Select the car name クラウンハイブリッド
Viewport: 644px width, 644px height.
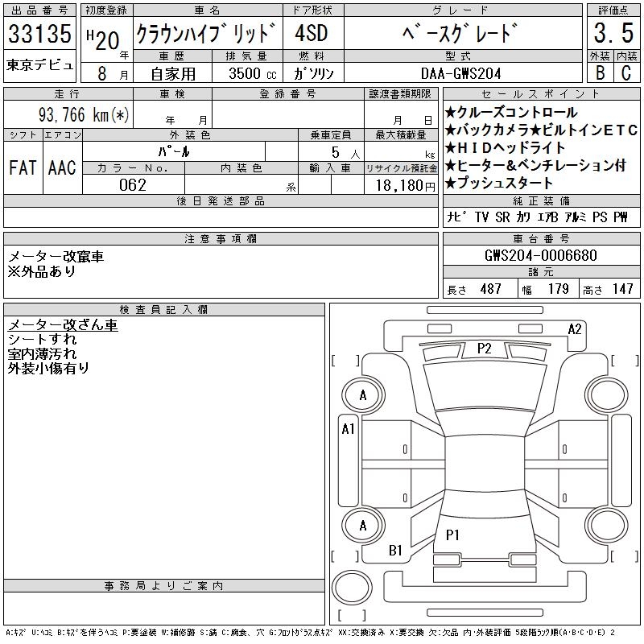click(206, 33)
